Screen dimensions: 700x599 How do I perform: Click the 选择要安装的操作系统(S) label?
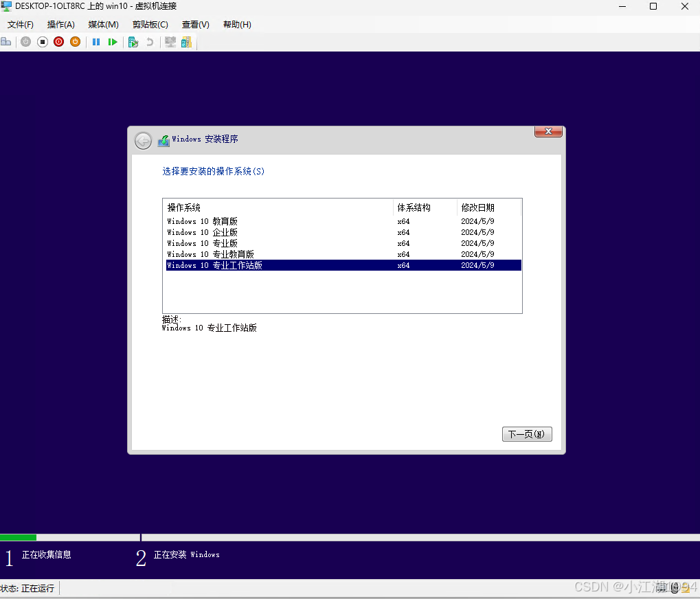coord(214,172)
